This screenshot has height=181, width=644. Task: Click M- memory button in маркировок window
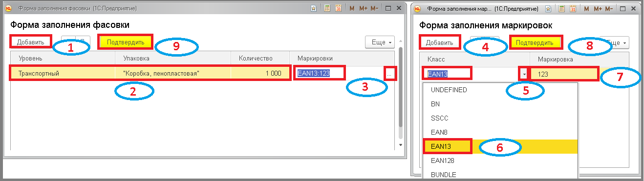[609, 9]
